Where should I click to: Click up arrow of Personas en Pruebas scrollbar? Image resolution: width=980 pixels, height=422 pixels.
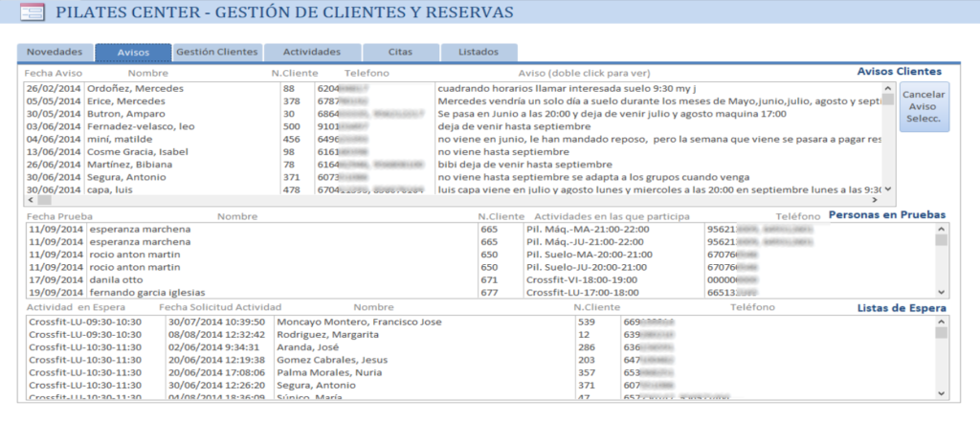pyautogui.click(x=940, y=229)
